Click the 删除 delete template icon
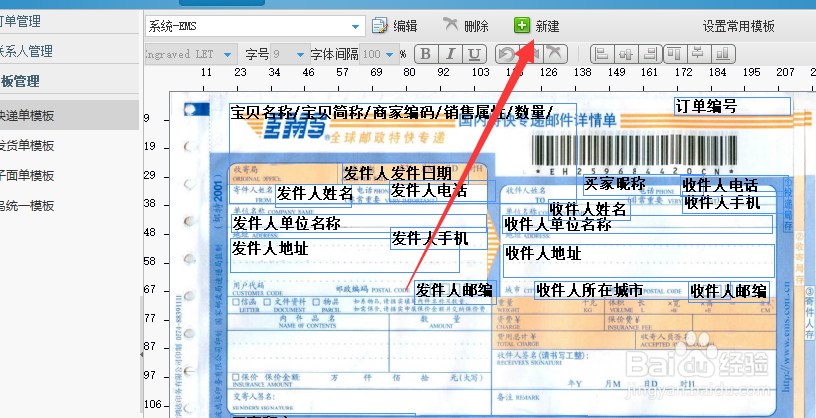816x418 pixels. 450,24
